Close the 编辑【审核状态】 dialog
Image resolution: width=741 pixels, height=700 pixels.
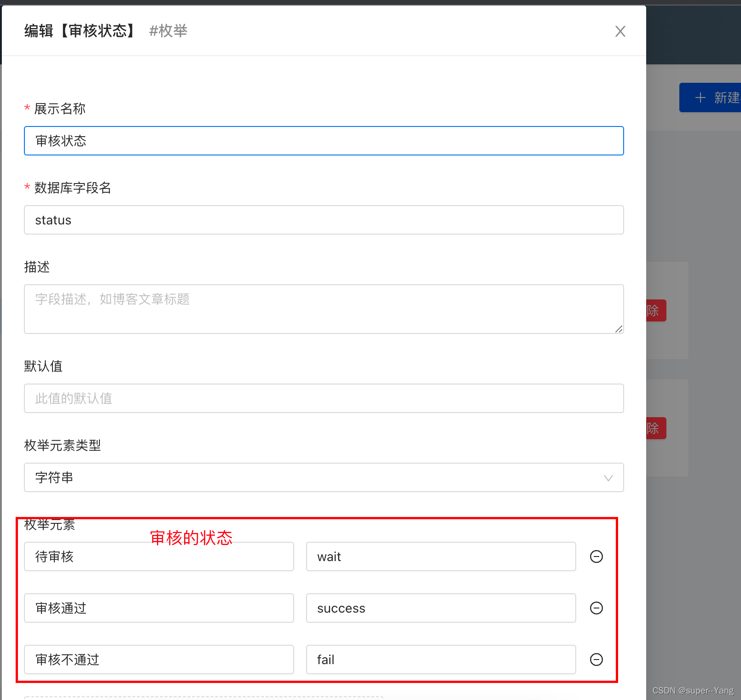[x=620, y=31]
